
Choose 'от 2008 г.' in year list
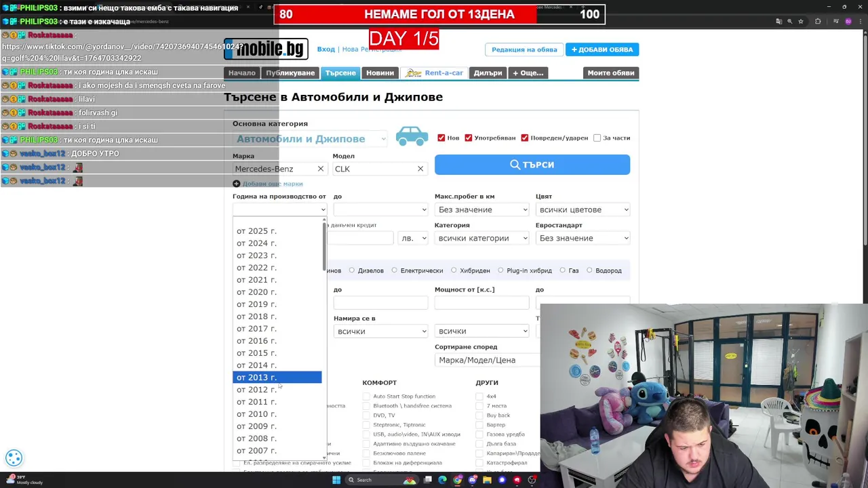(x=277, y=439)
